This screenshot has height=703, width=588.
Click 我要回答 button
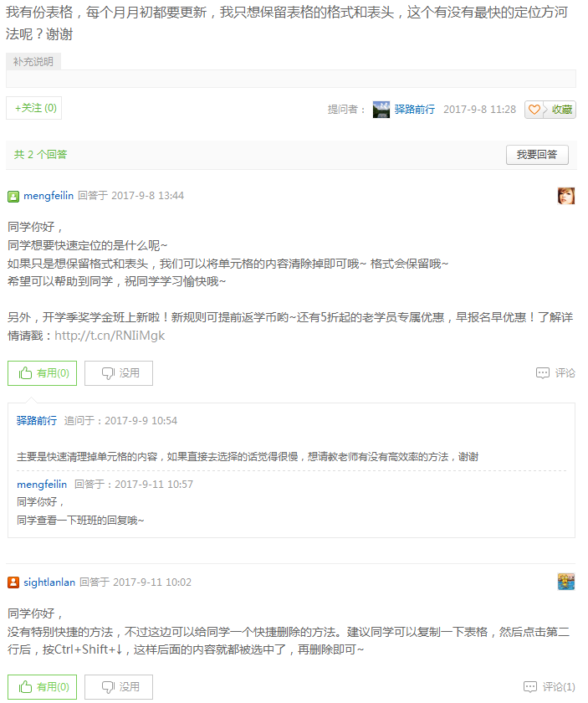click(537, 155)
